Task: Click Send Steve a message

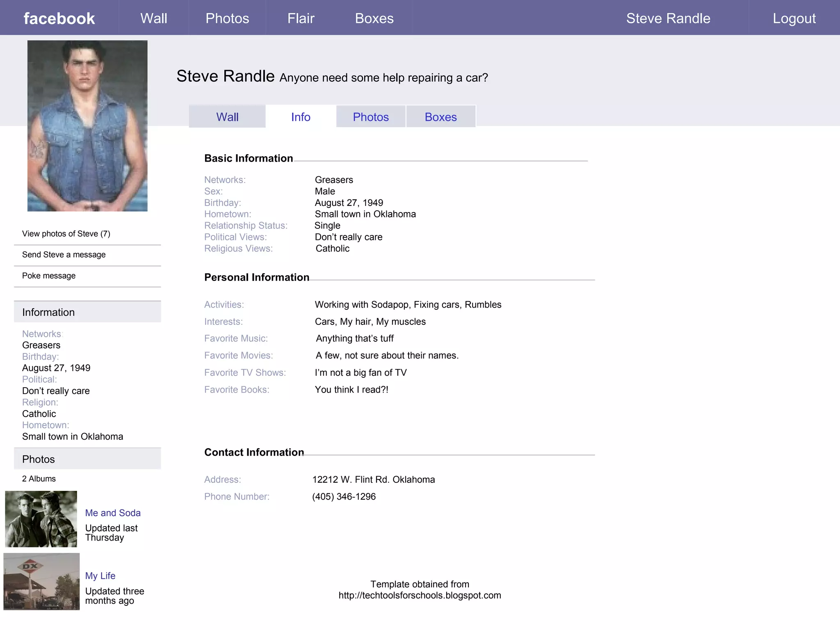Action: tap(64, 255)
